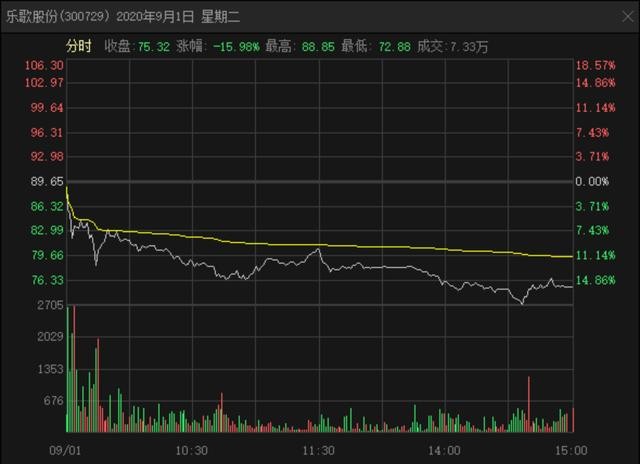Viewport: 640px width, 464px height.
Task: Click the 14:00 time axis marker
Action: click(x=444, y=451)
